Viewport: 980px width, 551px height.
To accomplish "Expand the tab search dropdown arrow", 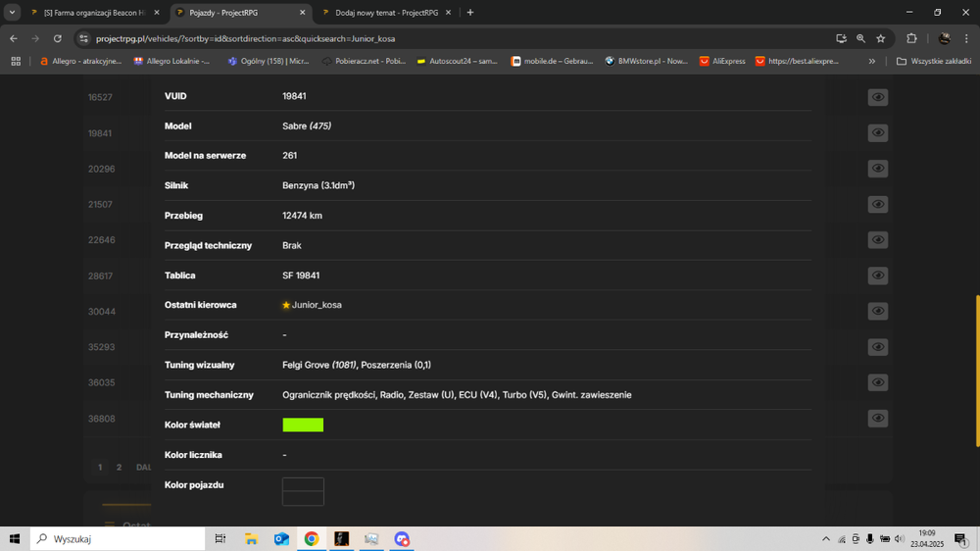I will pyautogui.click(x=12, y=13).
